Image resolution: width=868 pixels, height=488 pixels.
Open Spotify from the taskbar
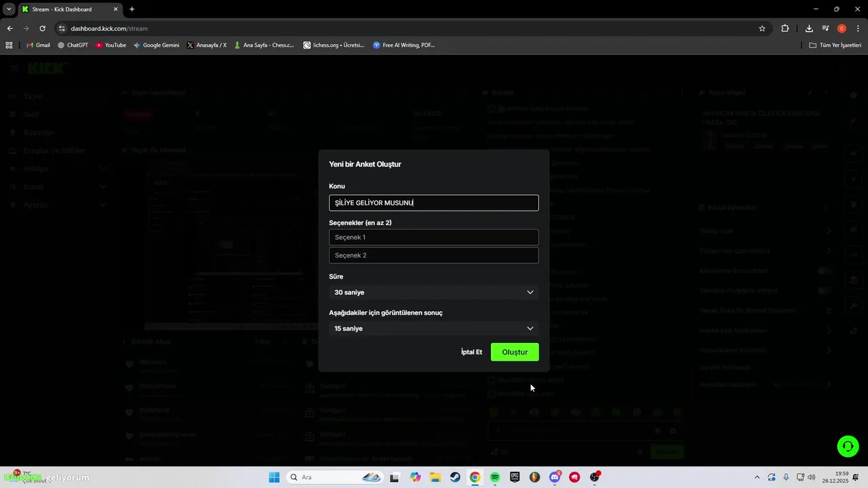[x=495, y=477]
